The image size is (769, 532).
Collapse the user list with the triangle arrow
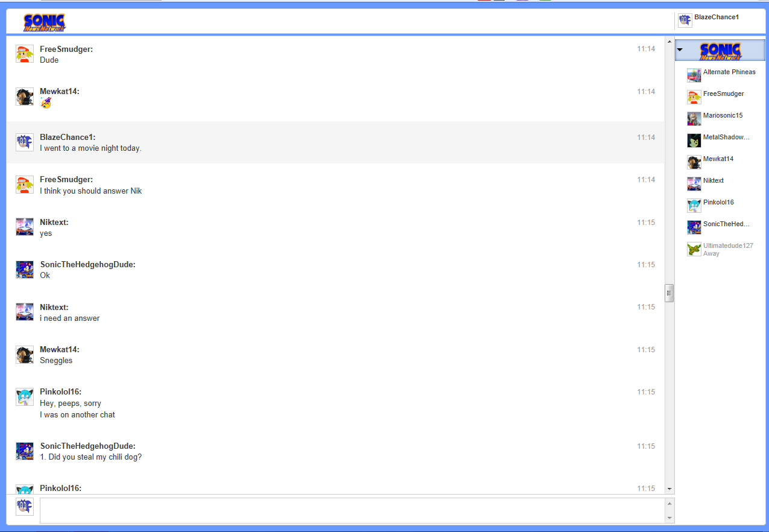[x=680, y=50]
